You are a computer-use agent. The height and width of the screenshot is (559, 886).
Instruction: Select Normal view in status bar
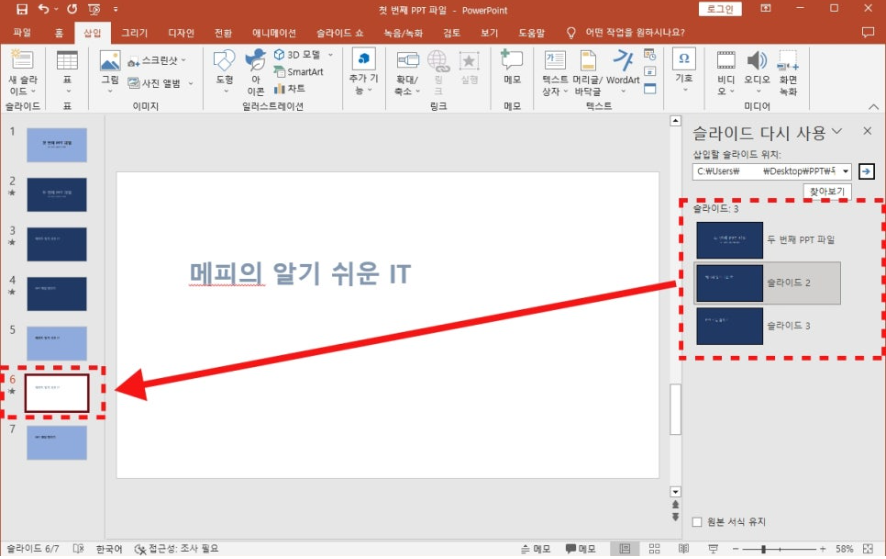click(624, 548)
